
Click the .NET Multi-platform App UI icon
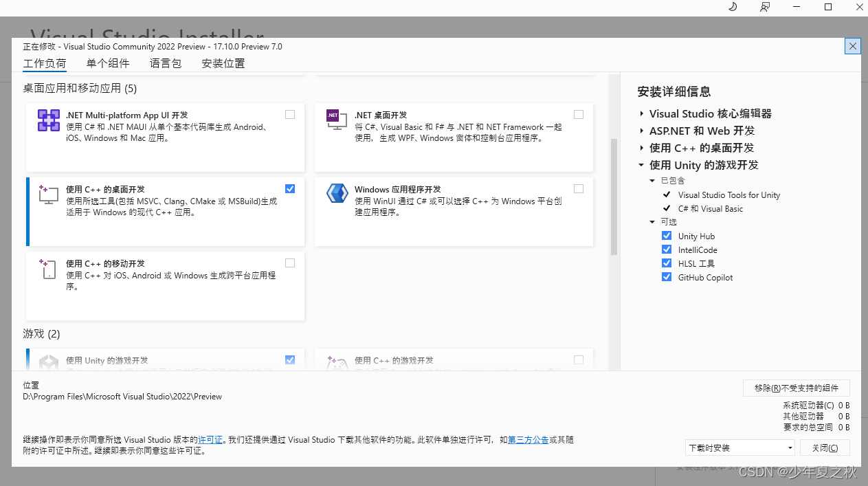pos(48,120)
